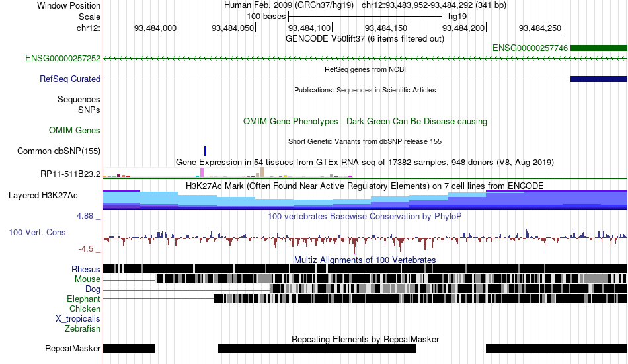Viewport: 628px width, 364px height.
Task: Click the Scale track label
Action: (89, 17)
